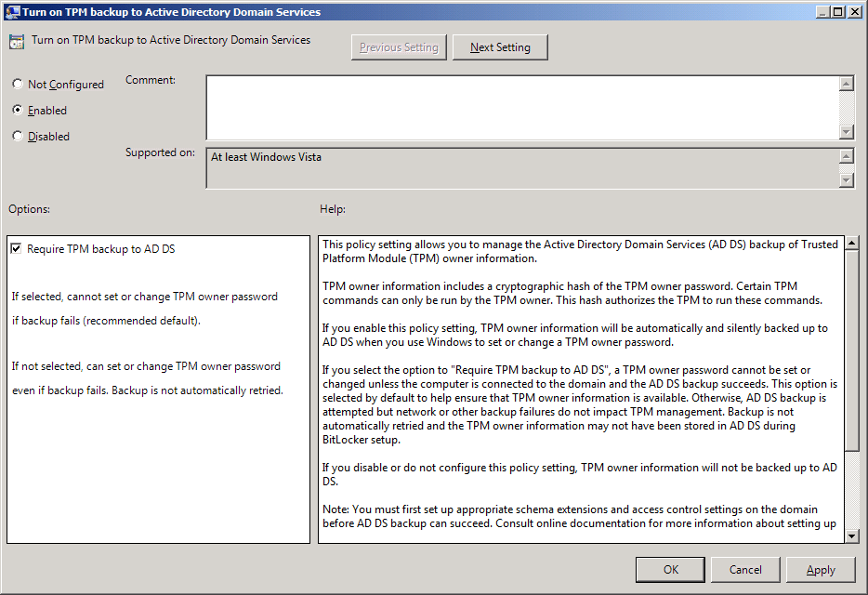Viewport: 868px width, 595px height.
Task: Click inside the empty Comment text box
Action: coord(520,107)
